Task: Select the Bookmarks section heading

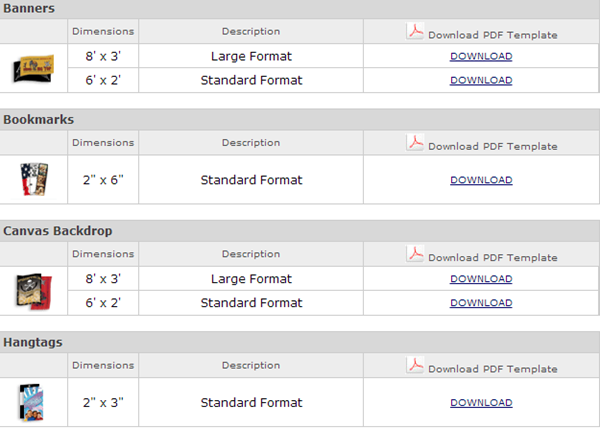Action: pos(39,119)
